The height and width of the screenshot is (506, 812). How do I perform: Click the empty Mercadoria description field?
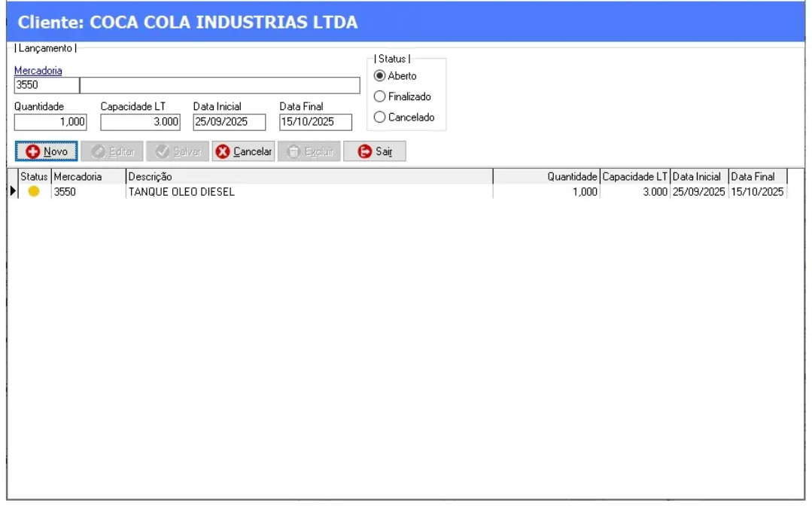pos(220,85)
